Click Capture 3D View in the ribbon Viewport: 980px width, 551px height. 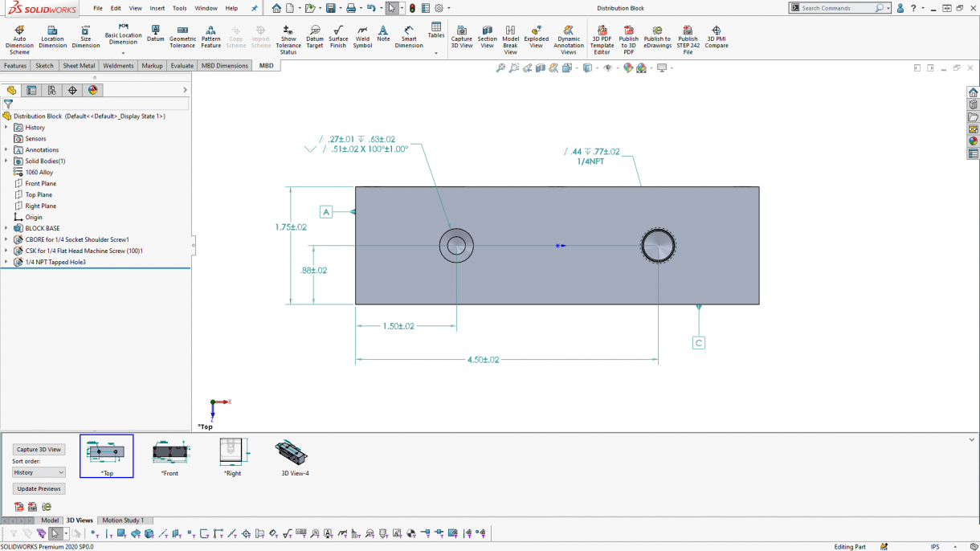[x=462, y=37]
